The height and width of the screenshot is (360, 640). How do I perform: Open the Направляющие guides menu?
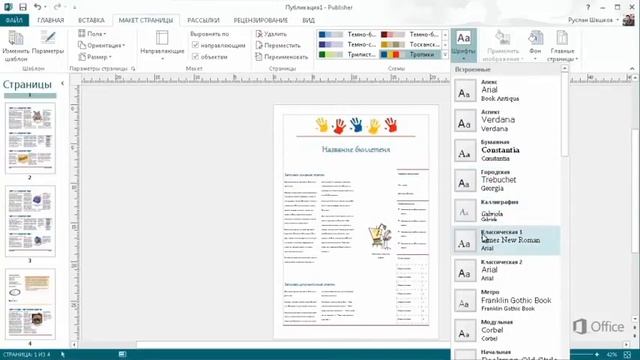(x=162, y=45)
